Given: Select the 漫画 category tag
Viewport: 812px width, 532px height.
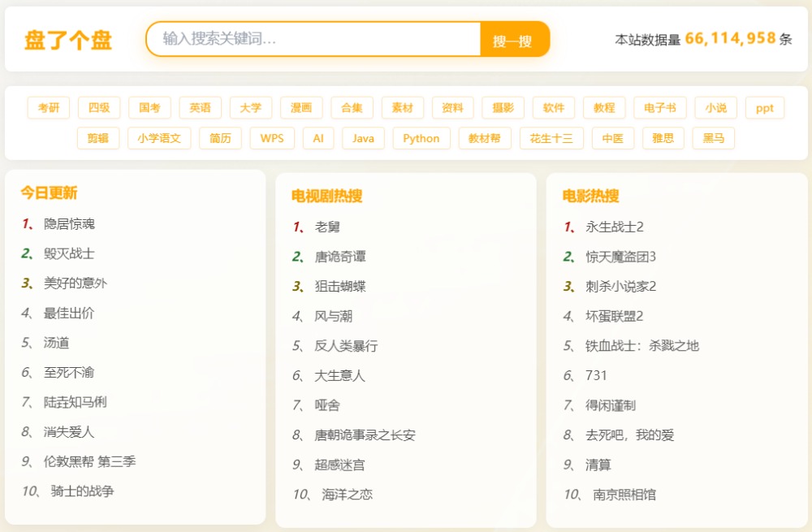Looking at the screenshot, I should (301, 108).
